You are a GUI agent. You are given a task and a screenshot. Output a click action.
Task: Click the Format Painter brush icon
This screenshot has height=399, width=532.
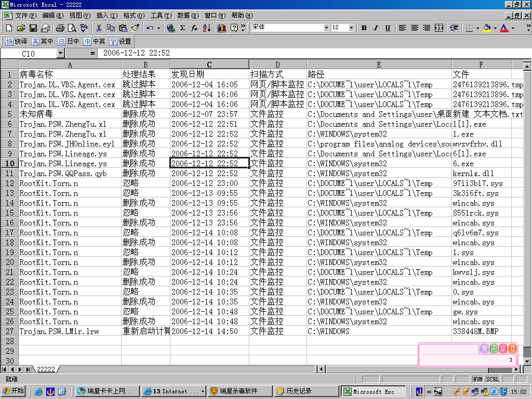pyautogui.click(x=135, y=28)
